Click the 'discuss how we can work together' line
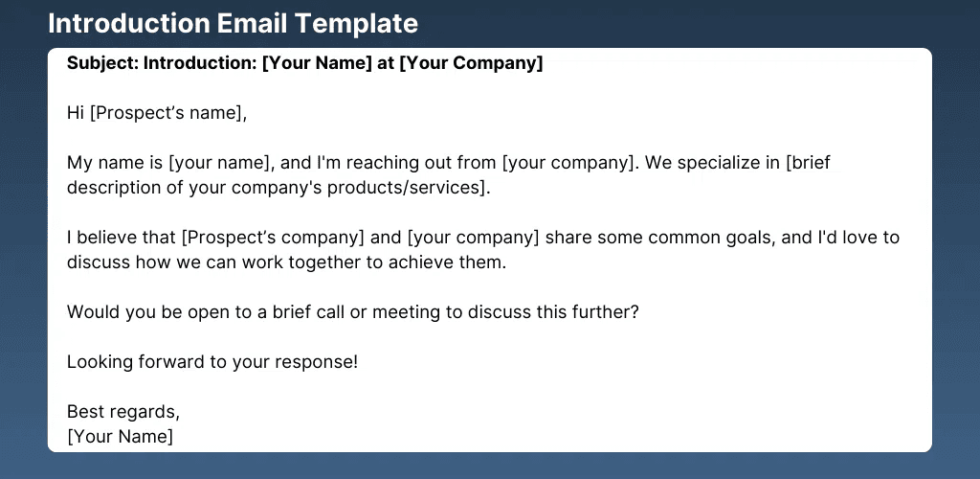This screenshot has width=980, height=479. [x=285, y=262]
